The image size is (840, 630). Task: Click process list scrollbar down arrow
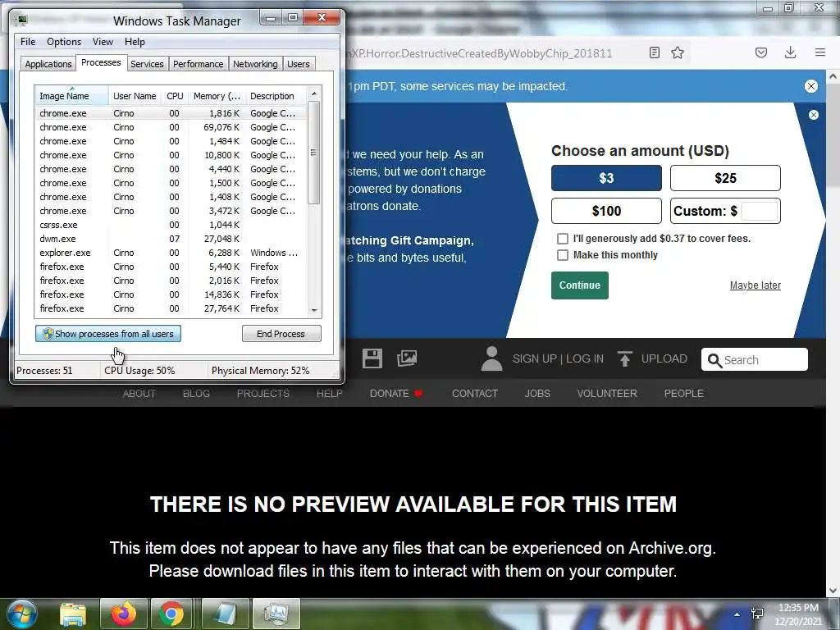pos(314,310)
